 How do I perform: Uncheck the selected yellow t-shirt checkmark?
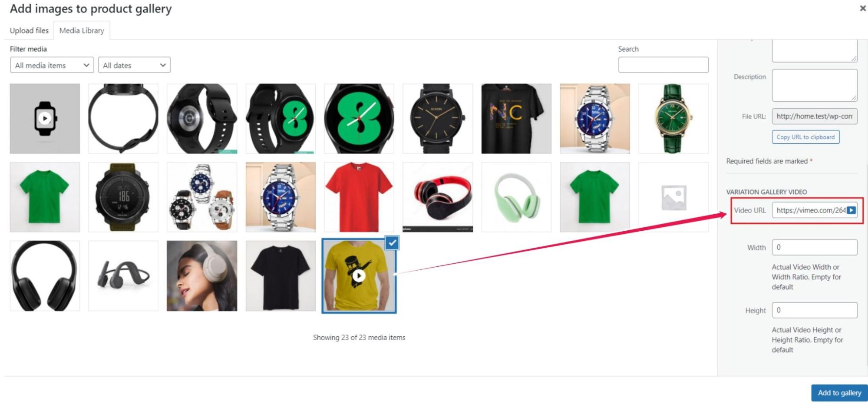click(x=392, y=243)
